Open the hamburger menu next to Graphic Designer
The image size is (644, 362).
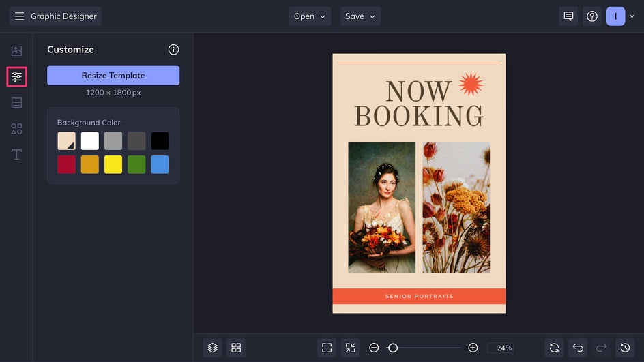pyautogui.click(x=19, y=16)
